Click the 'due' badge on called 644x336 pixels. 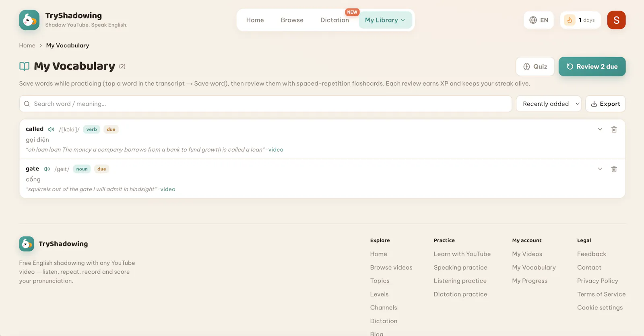coord(111,129)
